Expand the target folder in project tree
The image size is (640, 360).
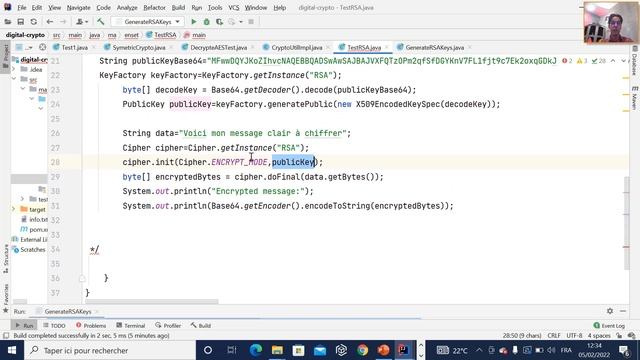point(14,209)
